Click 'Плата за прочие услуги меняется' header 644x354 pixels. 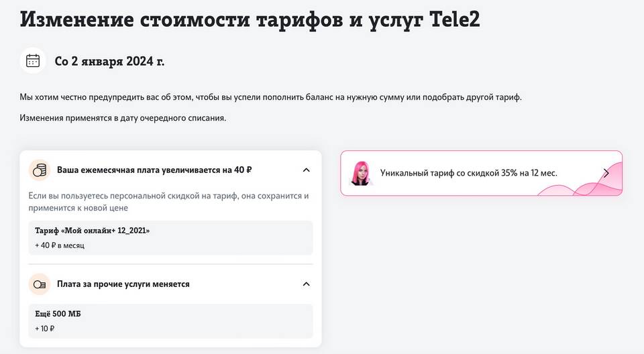coord(123,284)
